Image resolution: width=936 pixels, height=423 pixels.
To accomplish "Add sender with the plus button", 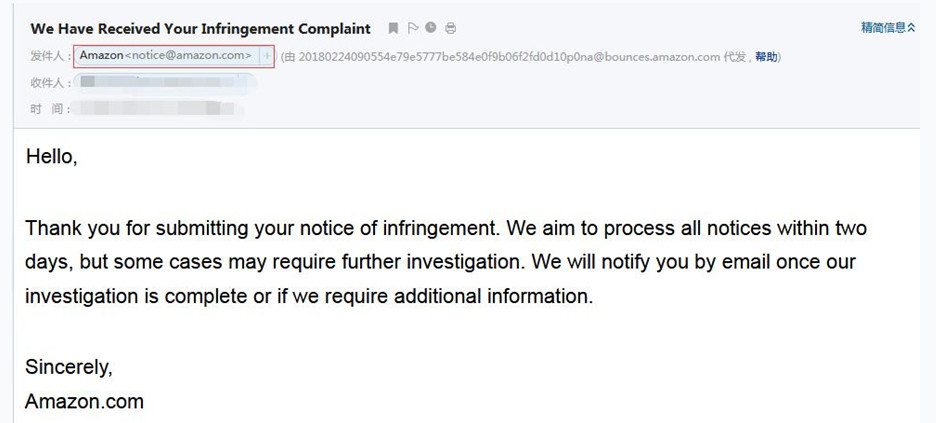I will tap(267, 56).
